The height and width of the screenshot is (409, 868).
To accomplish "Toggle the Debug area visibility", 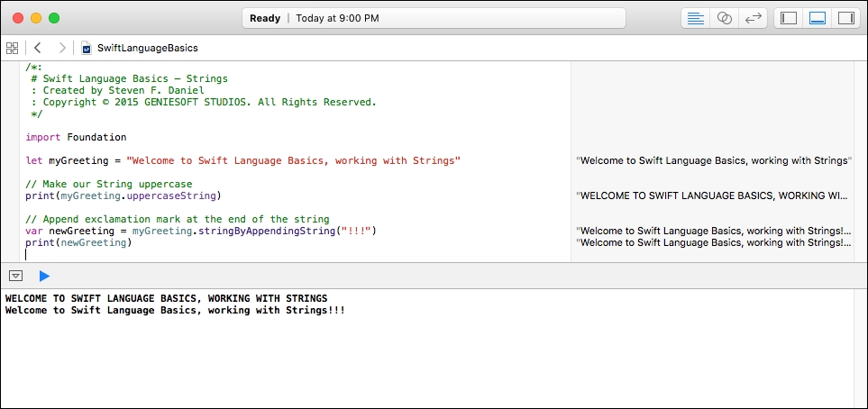I will tap(817, 18).
